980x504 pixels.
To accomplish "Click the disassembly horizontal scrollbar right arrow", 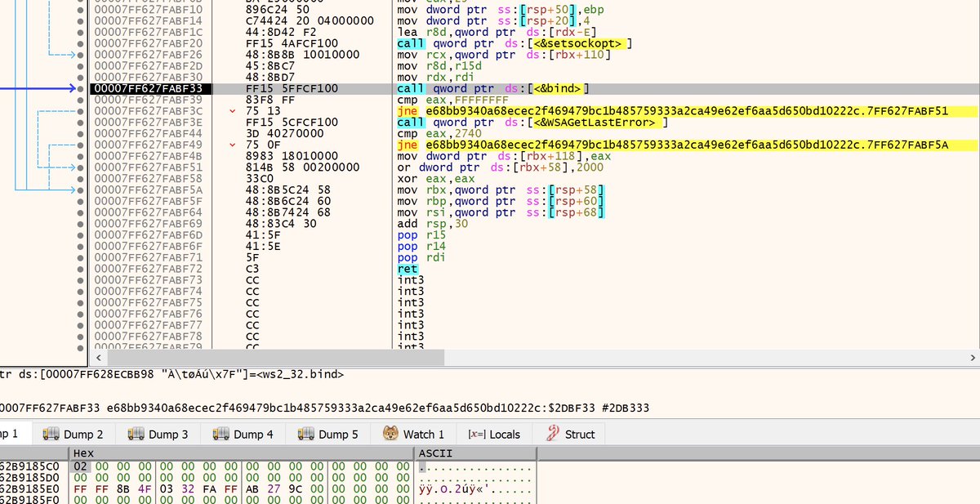I will [x=973, y=358].
